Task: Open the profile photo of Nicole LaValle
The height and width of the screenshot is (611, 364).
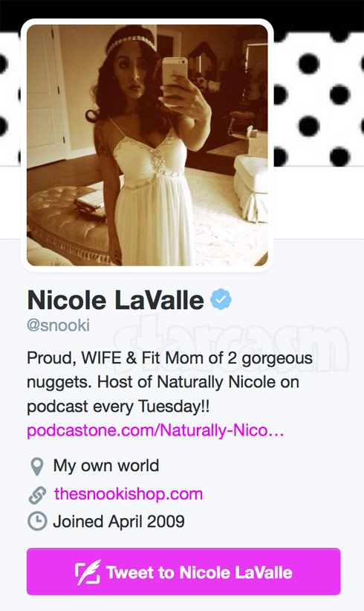Action: click(147, 145)
